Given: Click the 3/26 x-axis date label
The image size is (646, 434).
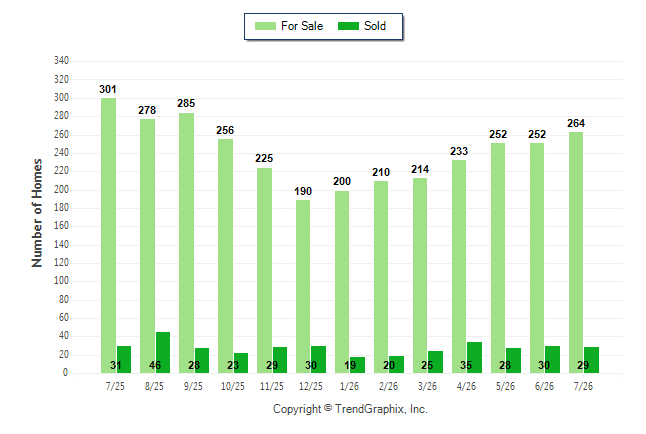Looking at the screenshot, I should pyautogui.click(x=427, y=386).
